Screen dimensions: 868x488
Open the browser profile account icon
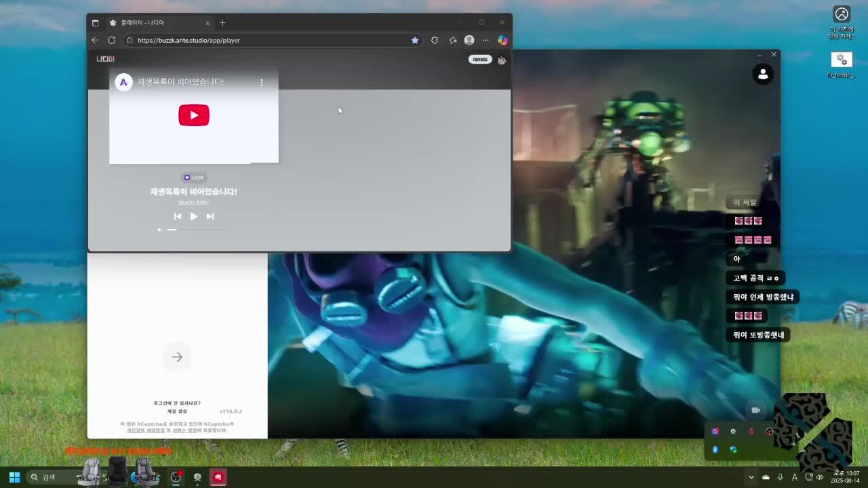(469, 40)
